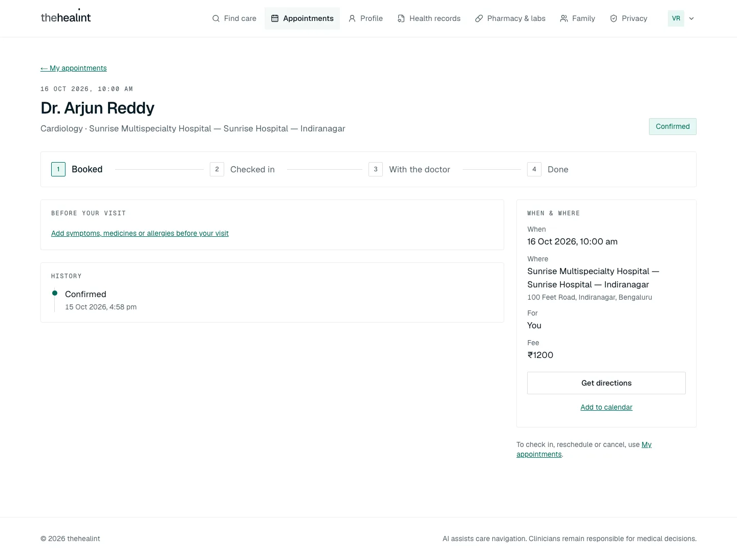The height and width of the screenshot is (560, 737).
Task: Click the Appointments calendar icon
Action: (275, 18)
